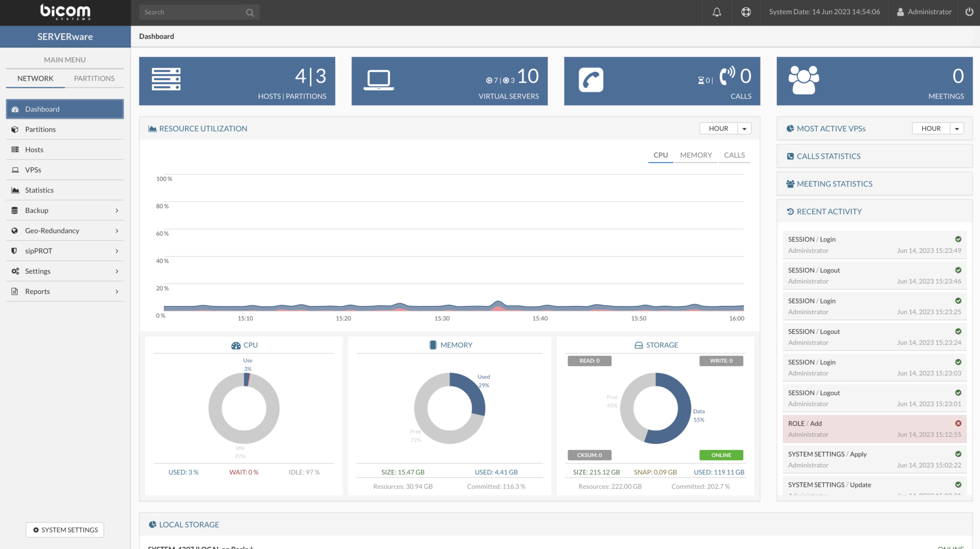Expand the Geo-Redundancy submenu
Image resolution: width=980 pixels, height=549 pixels.
click(x=117, y=231)
